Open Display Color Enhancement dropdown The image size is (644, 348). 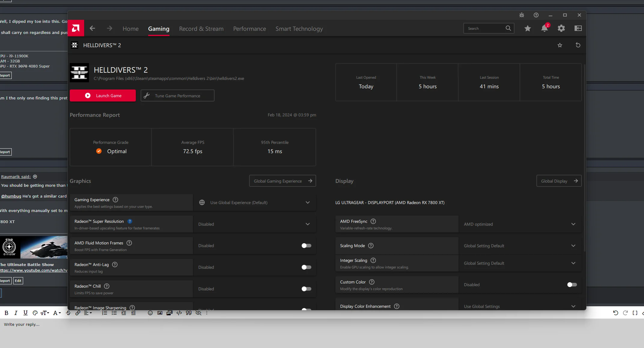click(x=520, y=306)
